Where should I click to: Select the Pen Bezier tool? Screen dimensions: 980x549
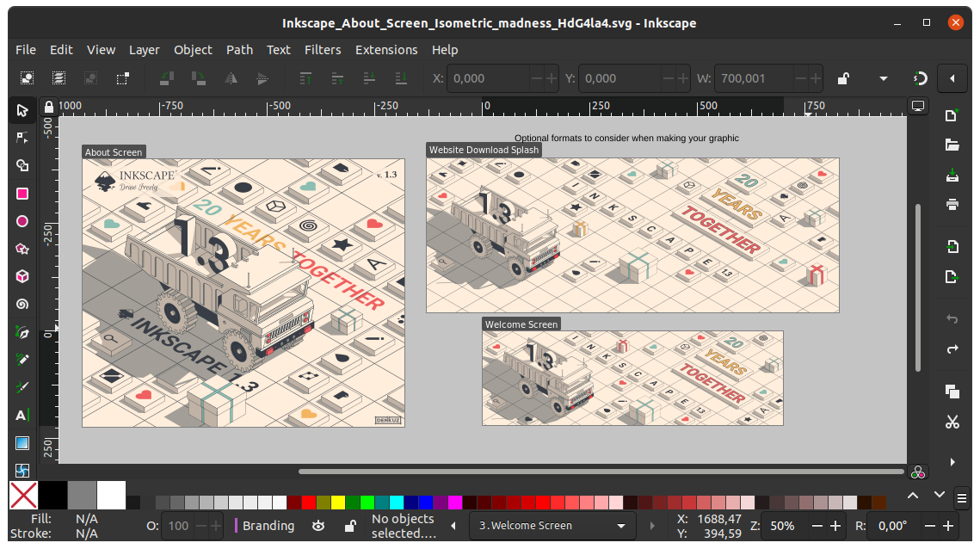point(22,332)
